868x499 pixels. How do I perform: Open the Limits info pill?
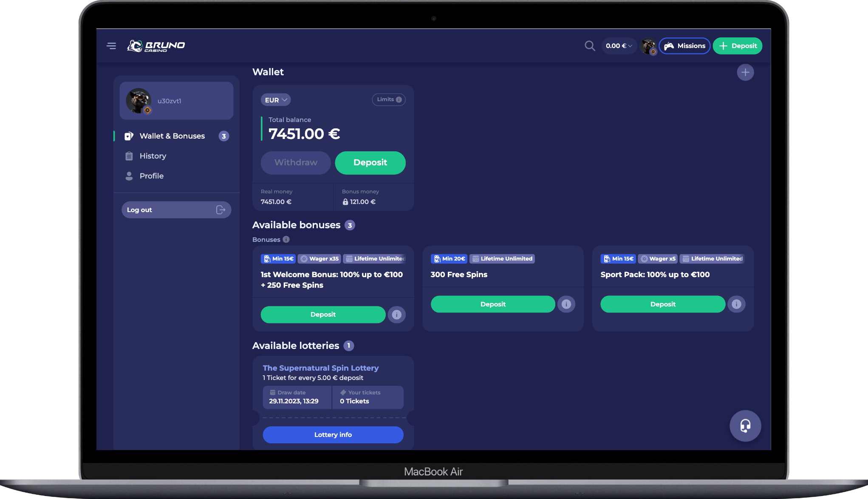(388, 99)
